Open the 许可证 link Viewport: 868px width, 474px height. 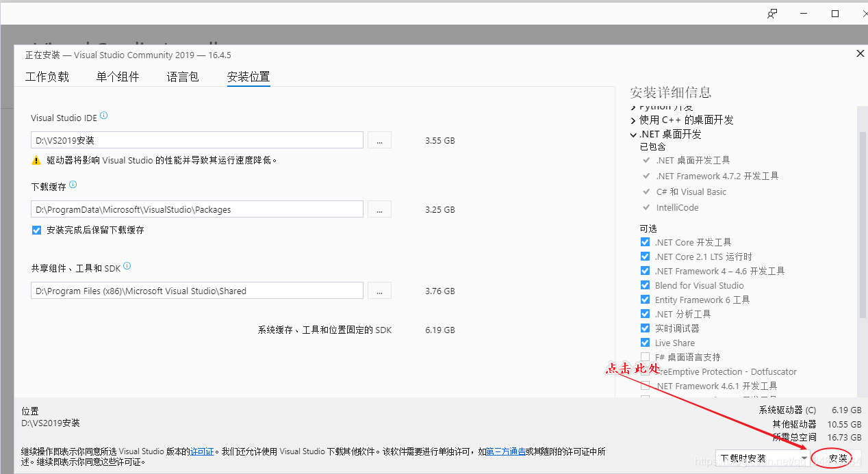(203, 451)
